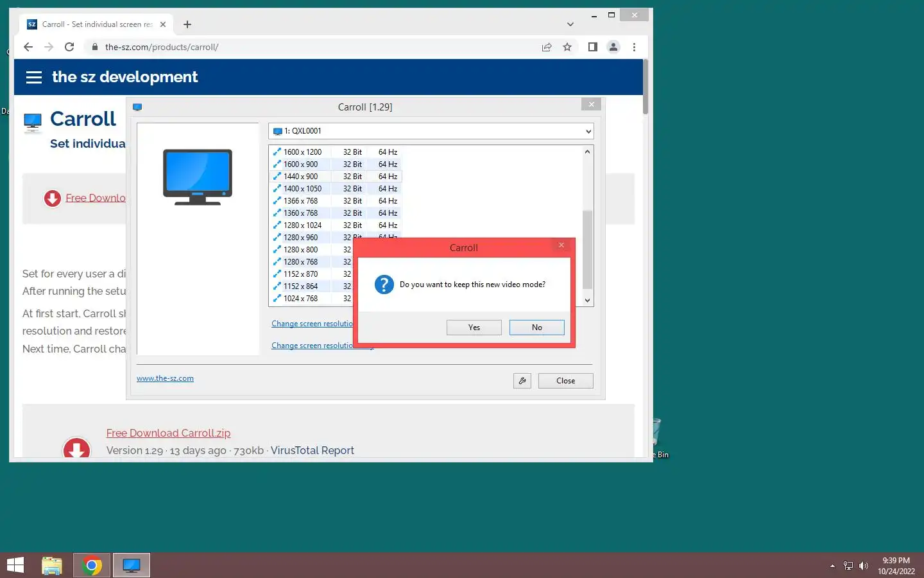Select the 1280 x 800 resolution row
924x578 pixels.
tap(311, 250)
